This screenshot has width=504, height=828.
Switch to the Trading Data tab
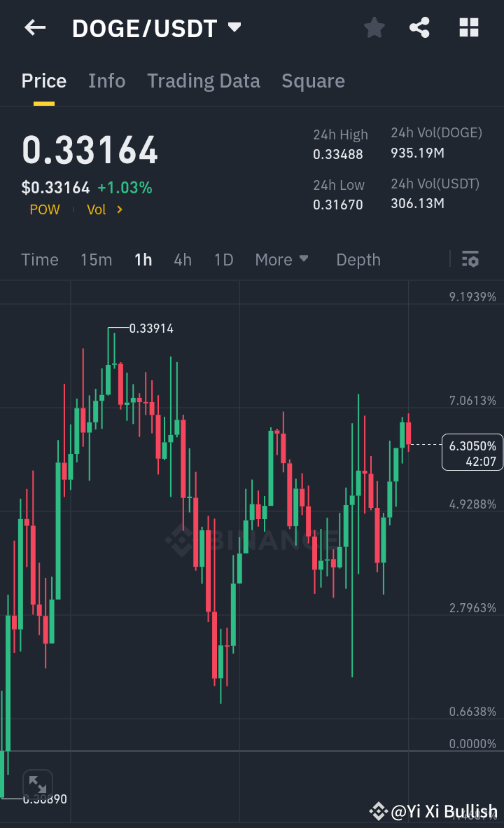(203, 81)
